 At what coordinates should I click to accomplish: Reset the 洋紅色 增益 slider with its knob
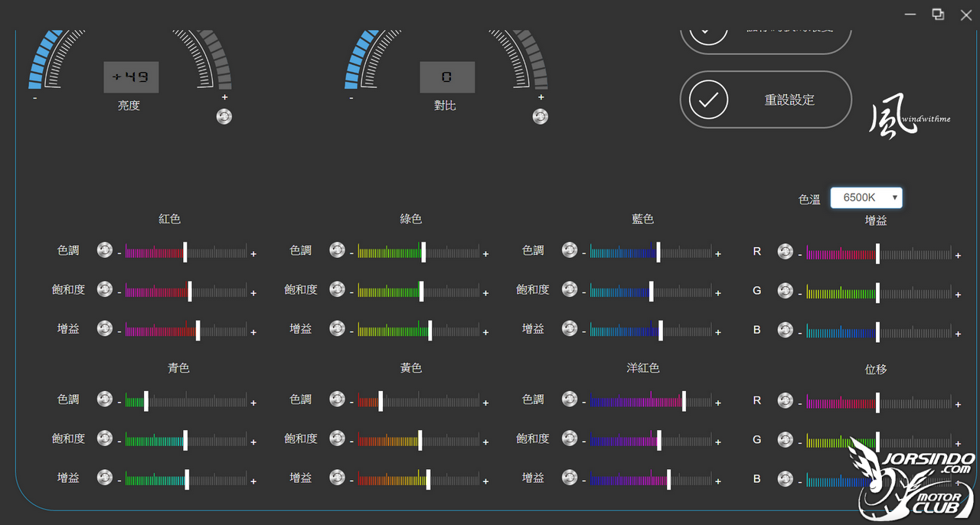570,478
